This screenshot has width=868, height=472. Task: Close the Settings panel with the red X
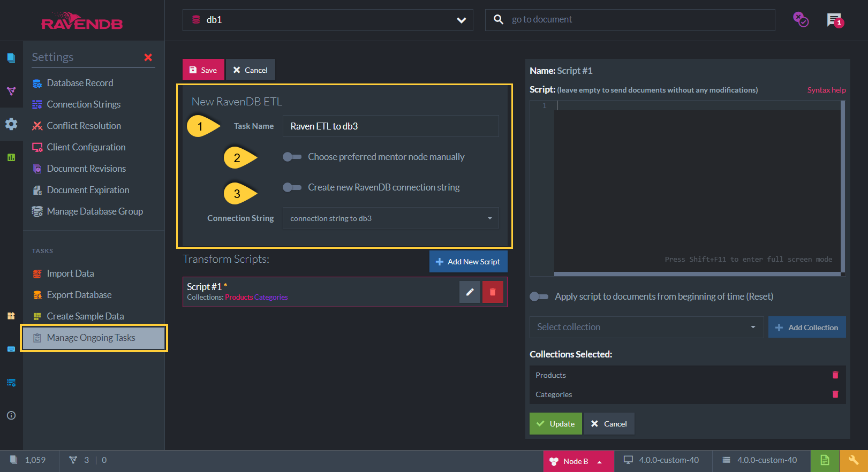[148, 57]
